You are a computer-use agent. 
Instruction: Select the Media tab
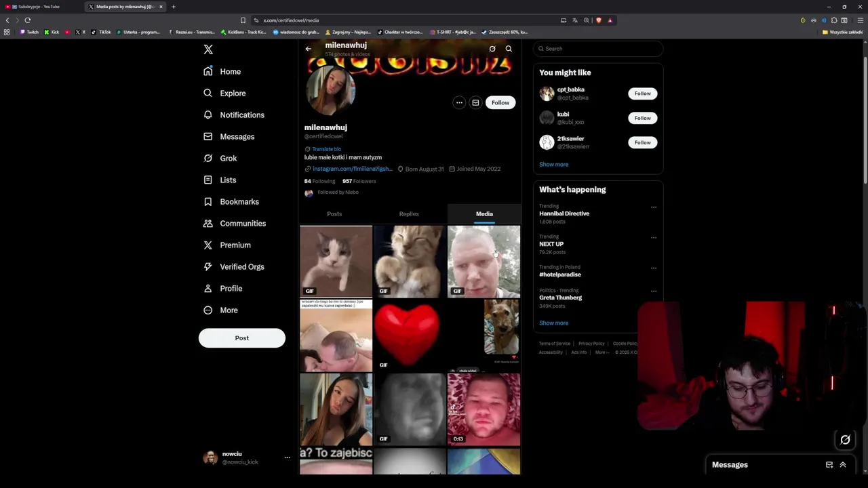click(484, 213)
